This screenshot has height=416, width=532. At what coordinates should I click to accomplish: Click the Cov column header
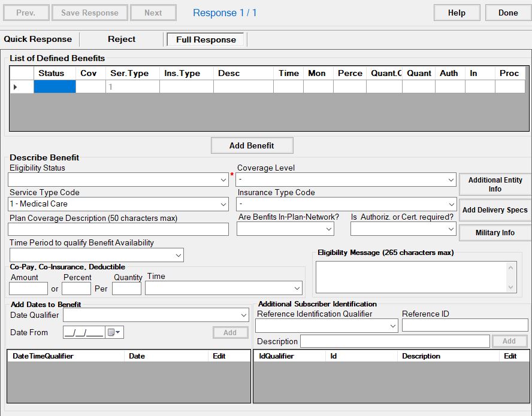(x=90, y=73)
